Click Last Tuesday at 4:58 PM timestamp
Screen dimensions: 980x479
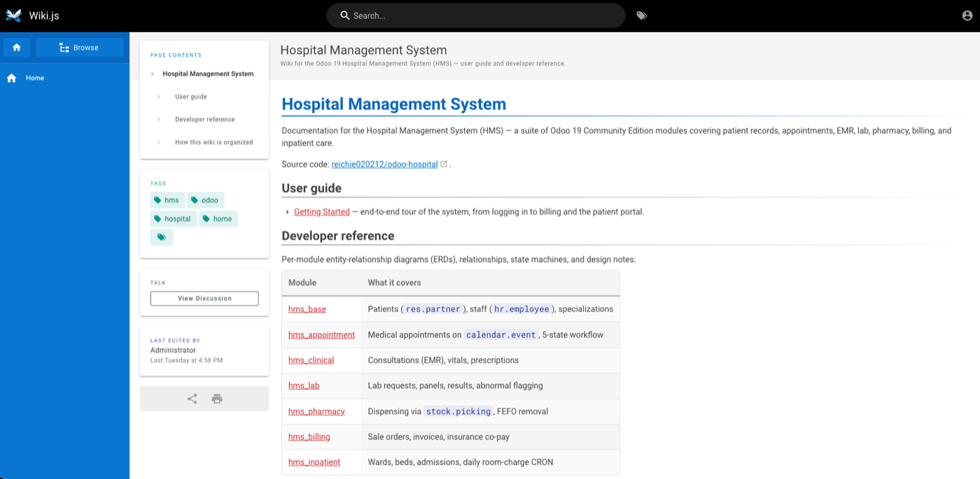pos(186,361)
